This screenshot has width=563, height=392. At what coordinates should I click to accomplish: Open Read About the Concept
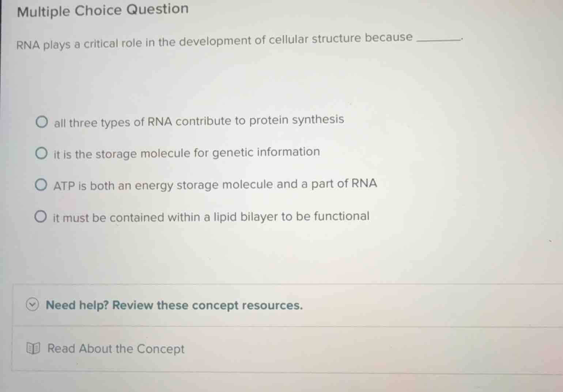[x=115, y=349]
